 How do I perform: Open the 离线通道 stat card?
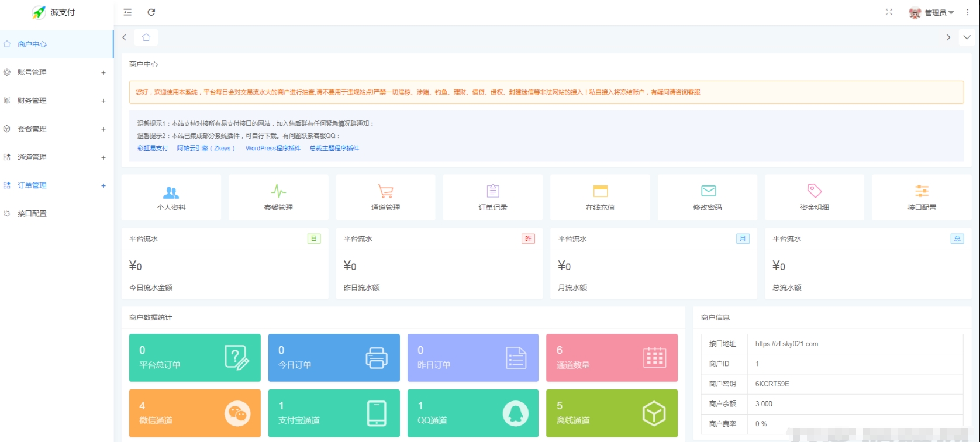point(612,413)
